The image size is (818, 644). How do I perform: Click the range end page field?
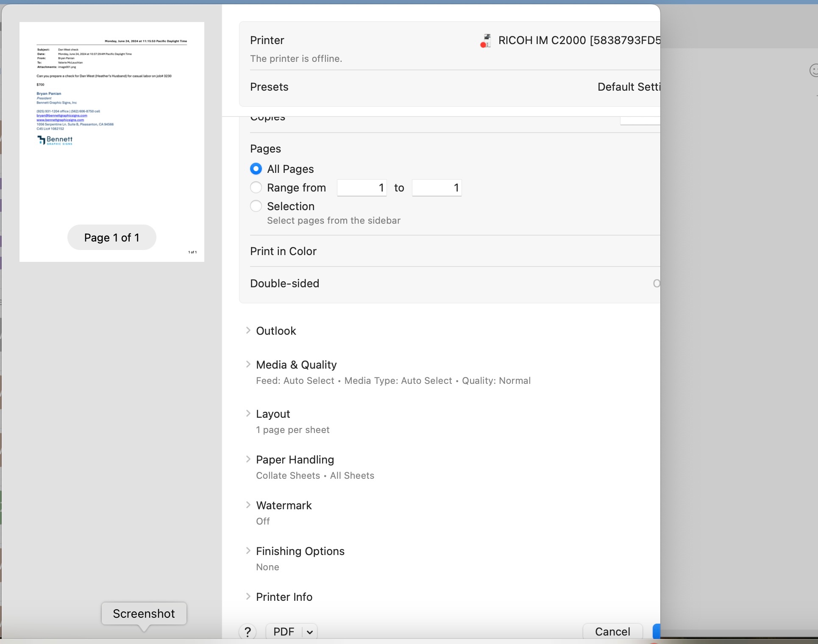click(x=437, y=188)
